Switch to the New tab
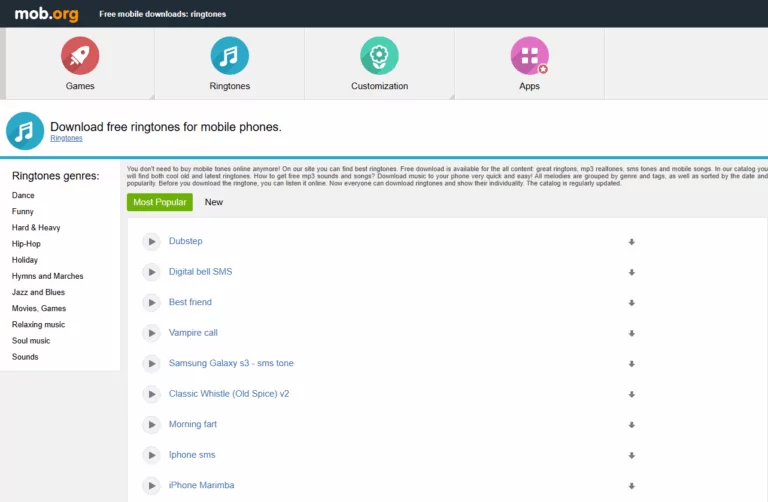The height and width of the screenshot is (502, 768). pyautogui.click(x=214, y=202)
